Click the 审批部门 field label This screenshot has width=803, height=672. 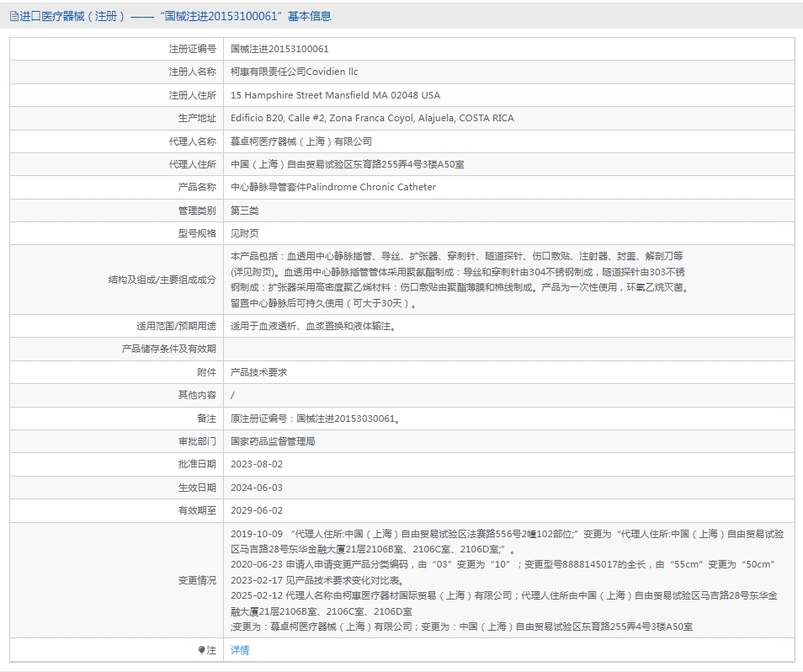coord(197,441)
